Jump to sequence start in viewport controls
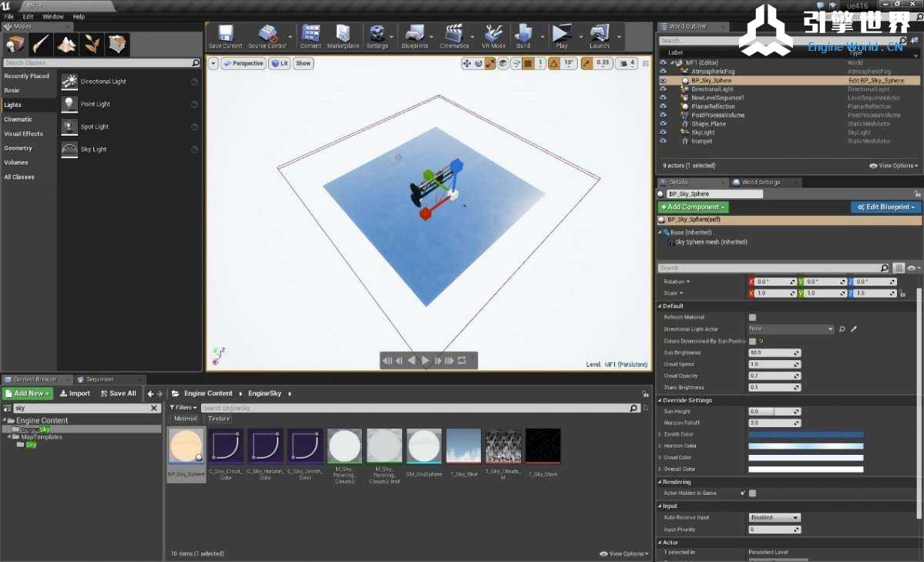The width and height of the screenshot is (924, 562). click(x=387, y=360)
